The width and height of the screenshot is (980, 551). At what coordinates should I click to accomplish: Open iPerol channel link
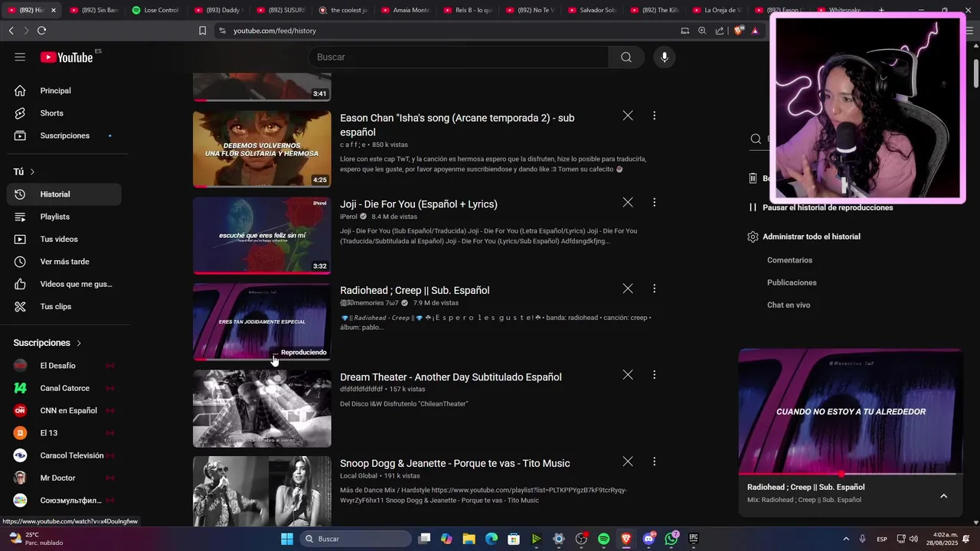point(348,217)
